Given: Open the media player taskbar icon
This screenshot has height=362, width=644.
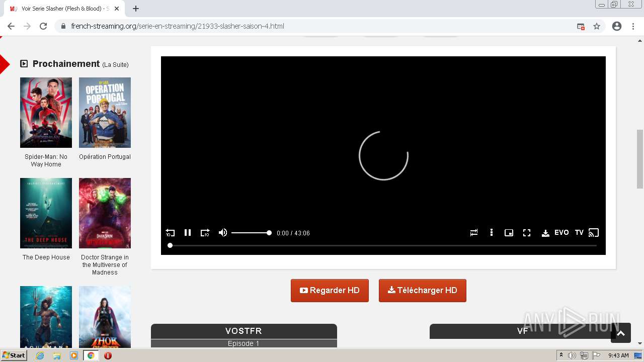Looking at the screenshot, I should point(74,355).
